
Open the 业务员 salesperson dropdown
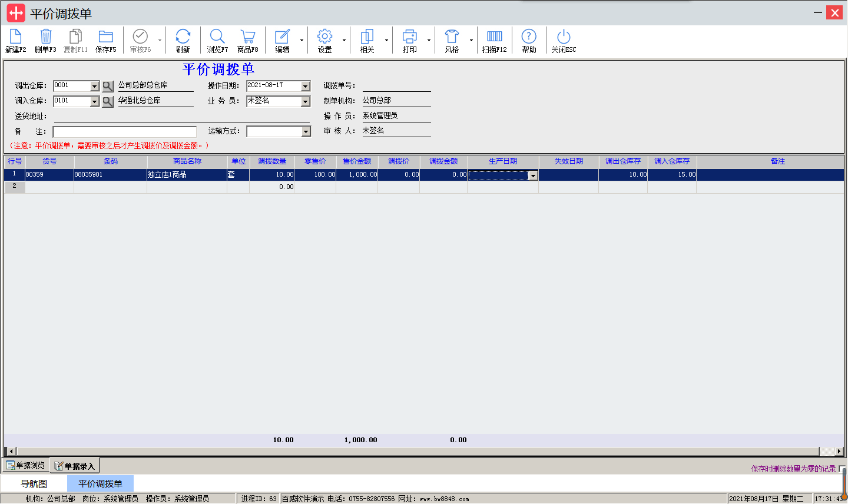(305, 102)
